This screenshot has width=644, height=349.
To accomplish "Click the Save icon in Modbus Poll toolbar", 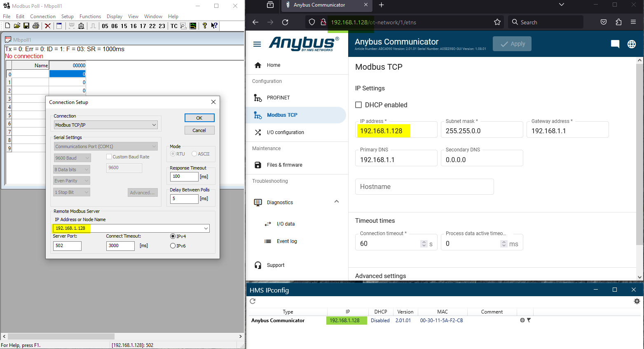I will point(26,26).
